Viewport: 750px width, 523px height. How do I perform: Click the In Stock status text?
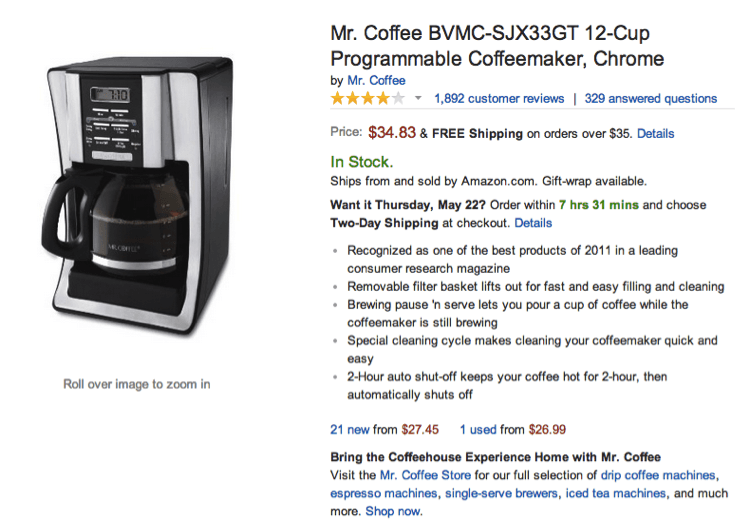362,162
